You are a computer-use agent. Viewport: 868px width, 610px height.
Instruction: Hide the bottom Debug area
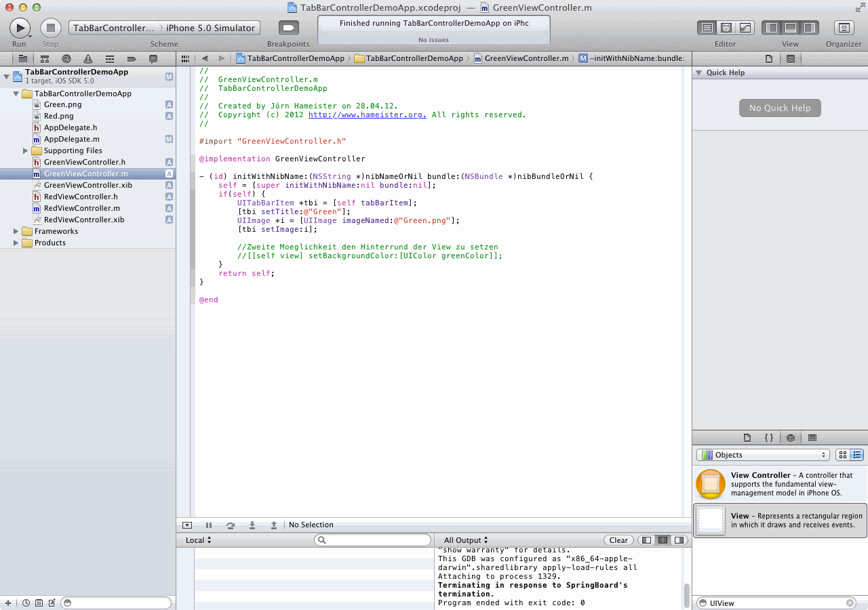790,28
